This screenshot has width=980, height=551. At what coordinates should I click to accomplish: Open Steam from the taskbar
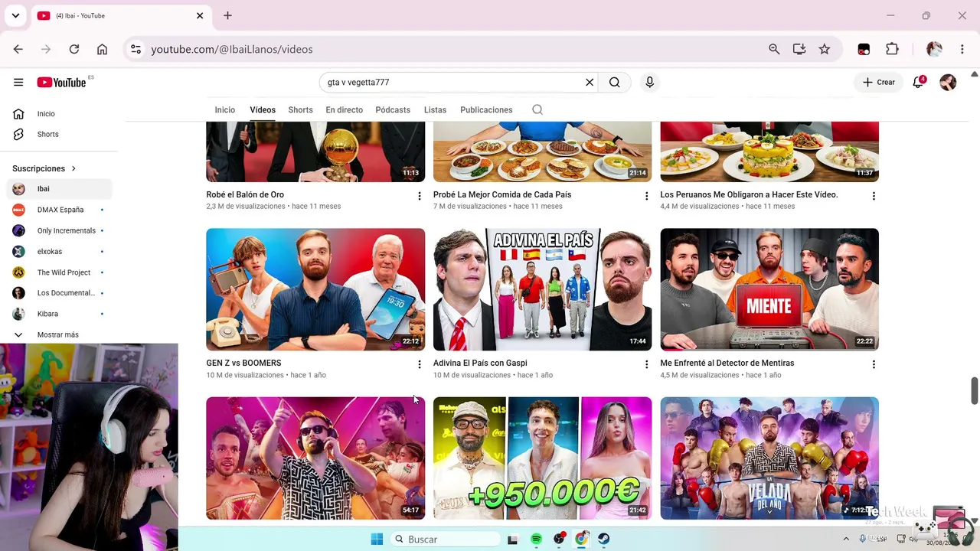coord(604,540)
